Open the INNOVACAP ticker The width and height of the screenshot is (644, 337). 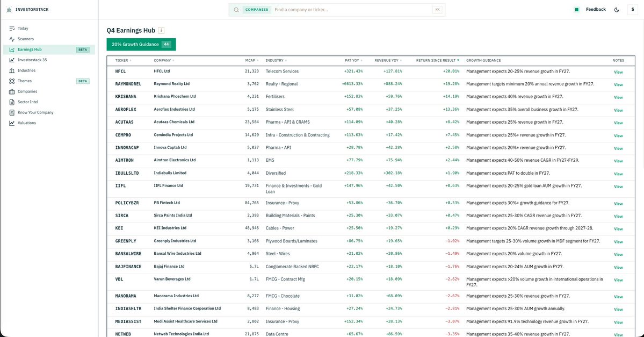(127, 148)
